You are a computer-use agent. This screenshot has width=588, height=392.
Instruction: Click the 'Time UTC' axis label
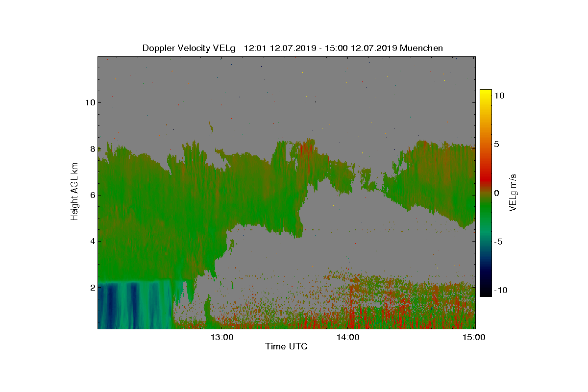(286, 346)
